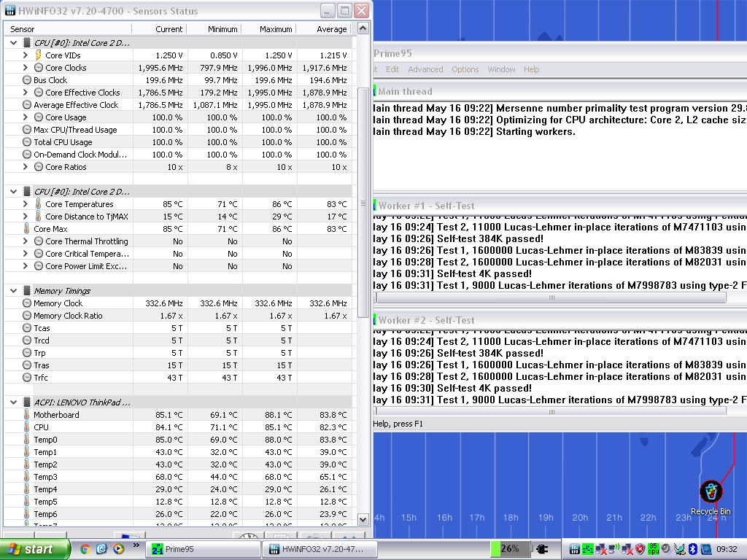Click the Motherboard thermometer icon

27,415
